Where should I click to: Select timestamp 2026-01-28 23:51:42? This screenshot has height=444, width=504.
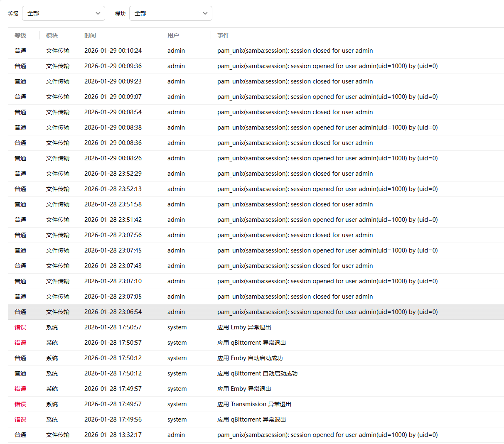click(x=113, y=220)
